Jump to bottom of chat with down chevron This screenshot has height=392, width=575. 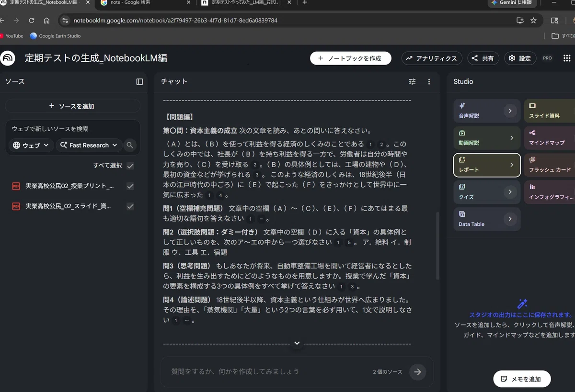(x=297, y=343)
